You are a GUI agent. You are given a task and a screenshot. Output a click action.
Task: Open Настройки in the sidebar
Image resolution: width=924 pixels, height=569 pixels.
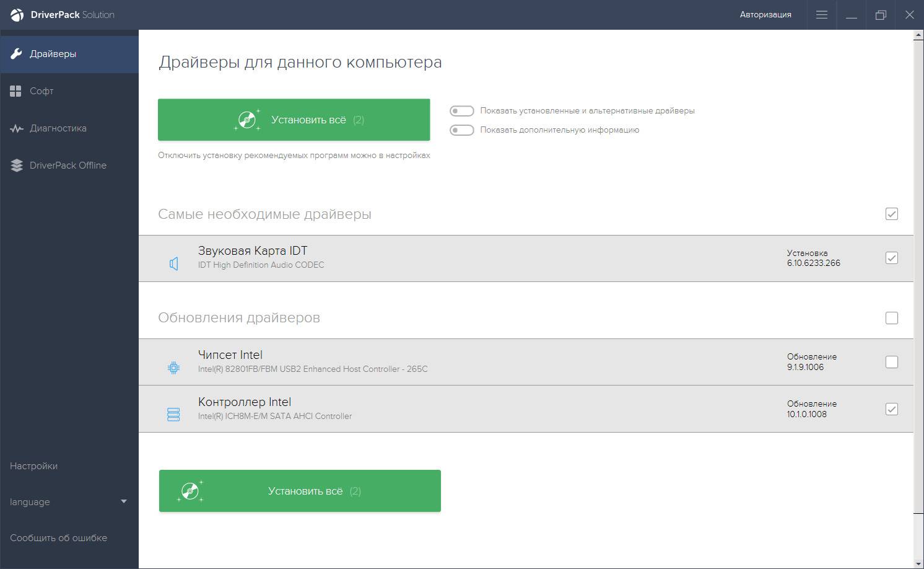coord(33,466)
